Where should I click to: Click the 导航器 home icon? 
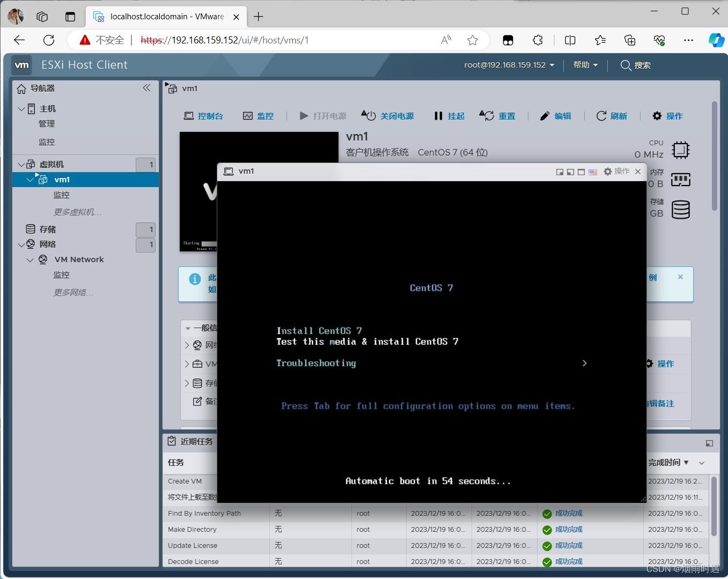(21, 88)
